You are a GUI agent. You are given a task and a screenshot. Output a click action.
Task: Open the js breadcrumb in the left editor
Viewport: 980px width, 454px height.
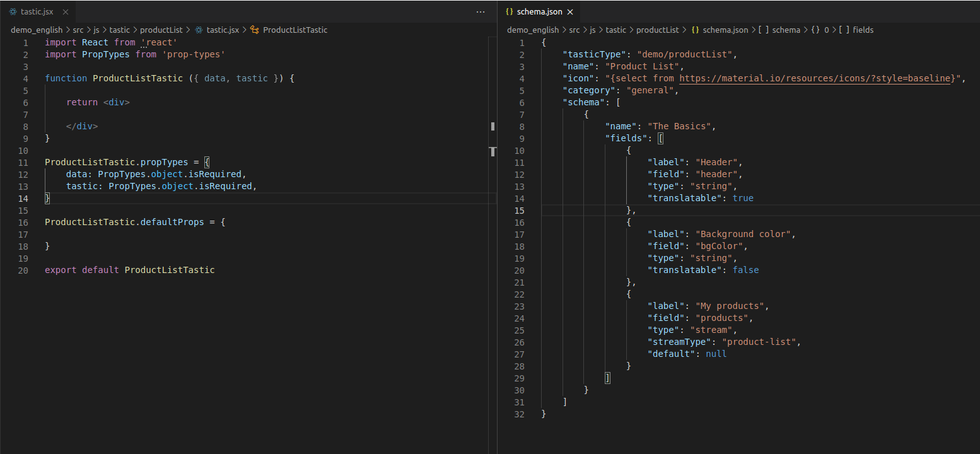[x=96, y=30]
